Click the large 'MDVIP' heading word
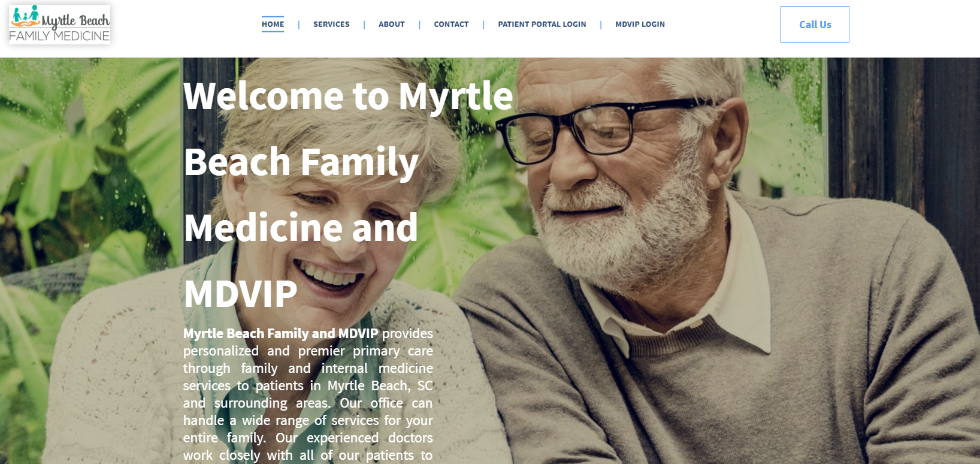Screen dimensions: 980x464 pos(240,294)
